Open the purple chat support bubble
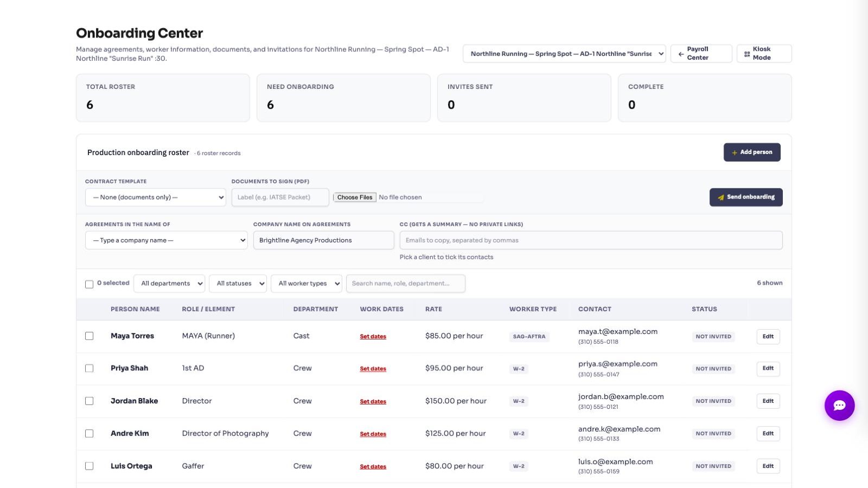 point(839,406)
